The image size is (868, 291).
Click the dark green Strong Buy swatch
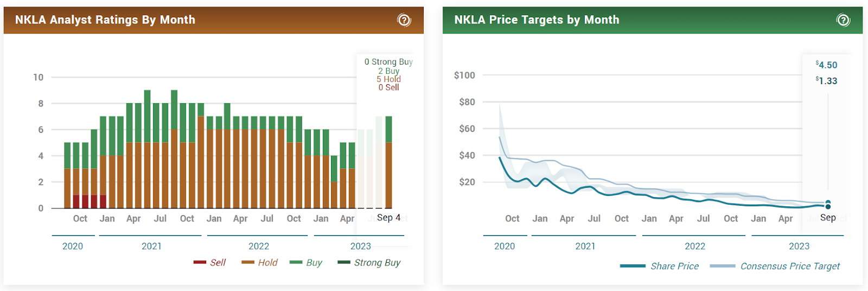pos(344,262)
